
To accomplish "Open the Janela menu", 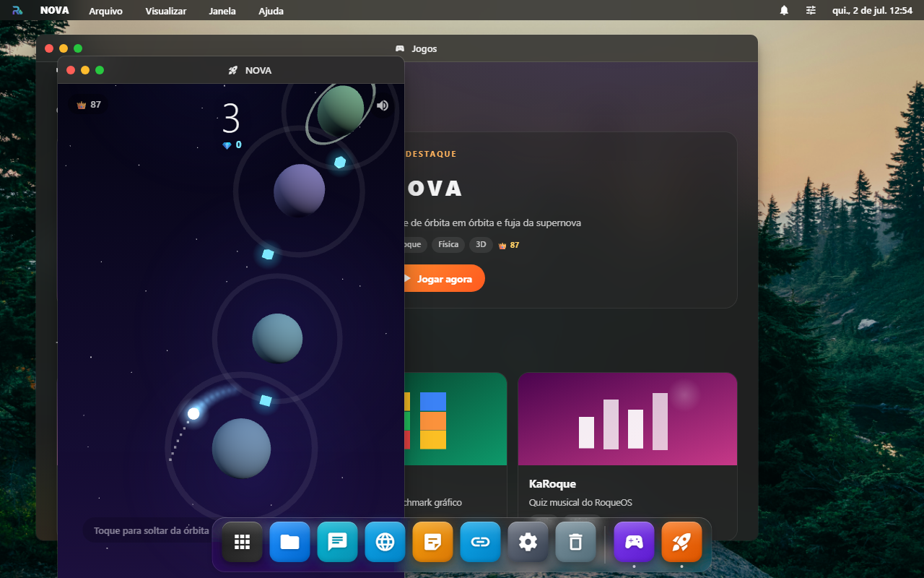I will (222, 11).
